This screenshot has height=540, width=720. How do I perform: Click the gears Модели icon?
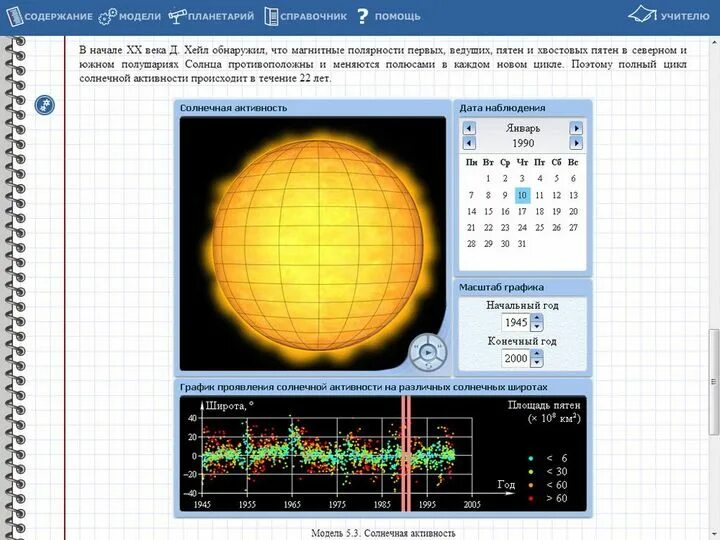pyautogui.click(x=107, y=17)
